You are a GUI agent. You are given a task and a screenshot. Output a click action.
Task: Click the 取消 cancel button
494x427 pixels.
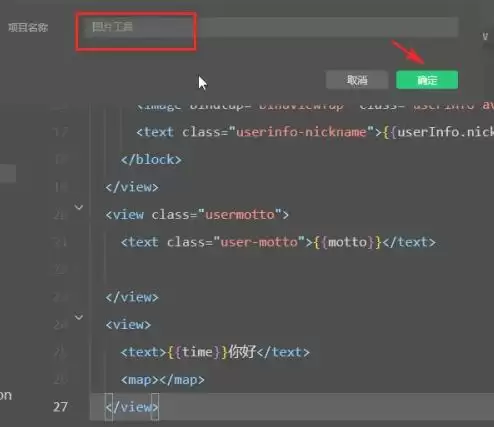coord(357,80)
